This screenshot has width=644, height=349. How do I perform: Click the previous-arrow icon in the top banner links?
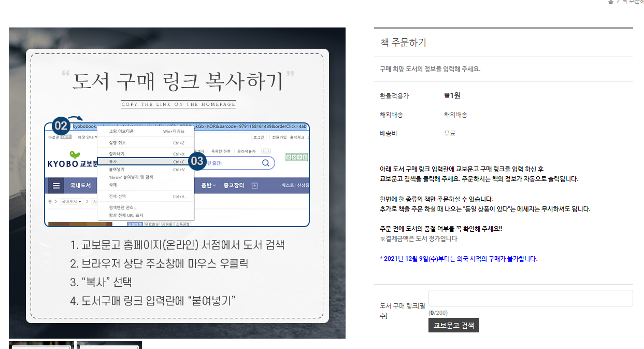263,150
